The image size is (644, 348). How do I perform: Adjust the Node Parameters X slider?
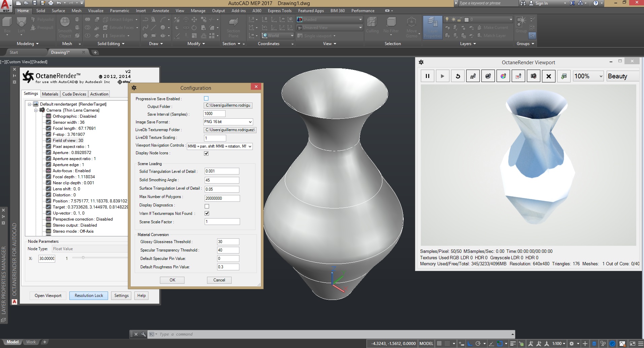pyautogui.click(x=83, y=258)
